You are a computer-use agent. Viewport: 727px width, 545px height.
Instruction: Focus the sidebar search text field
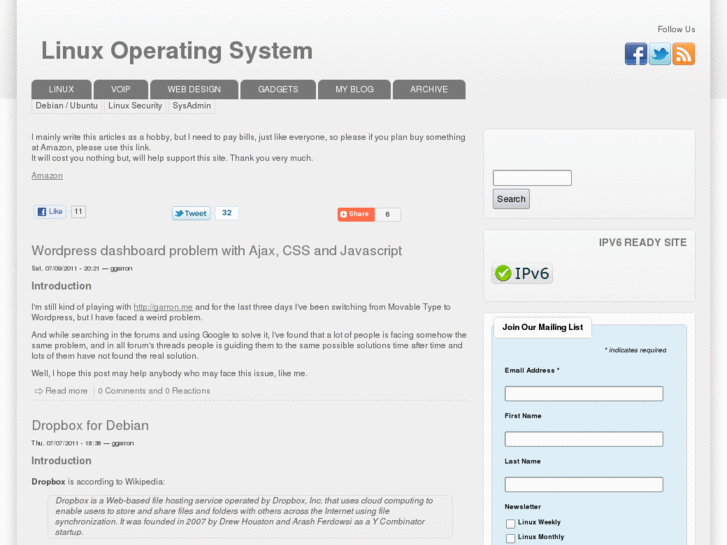(532, 178)
